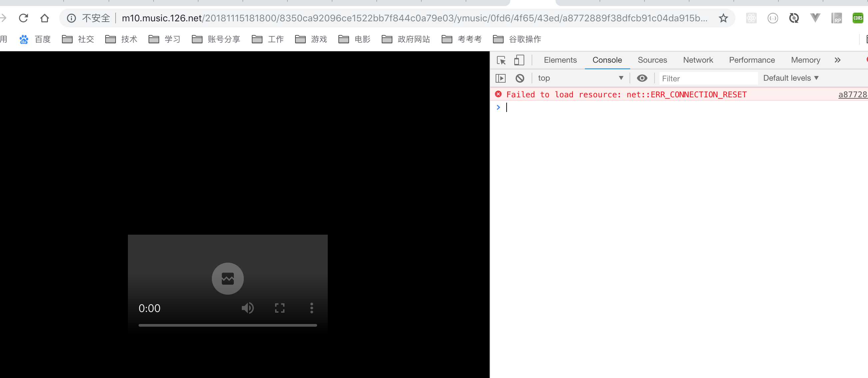Switch to the Network tab
This screenshot has width=868, height=378.
(x=698, y=60)
